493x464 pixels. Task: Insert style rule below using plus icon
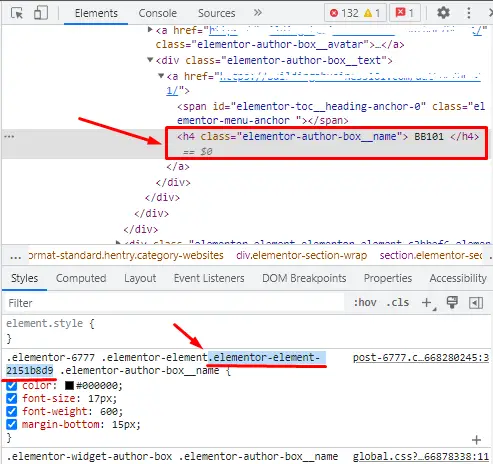point(476,440)
